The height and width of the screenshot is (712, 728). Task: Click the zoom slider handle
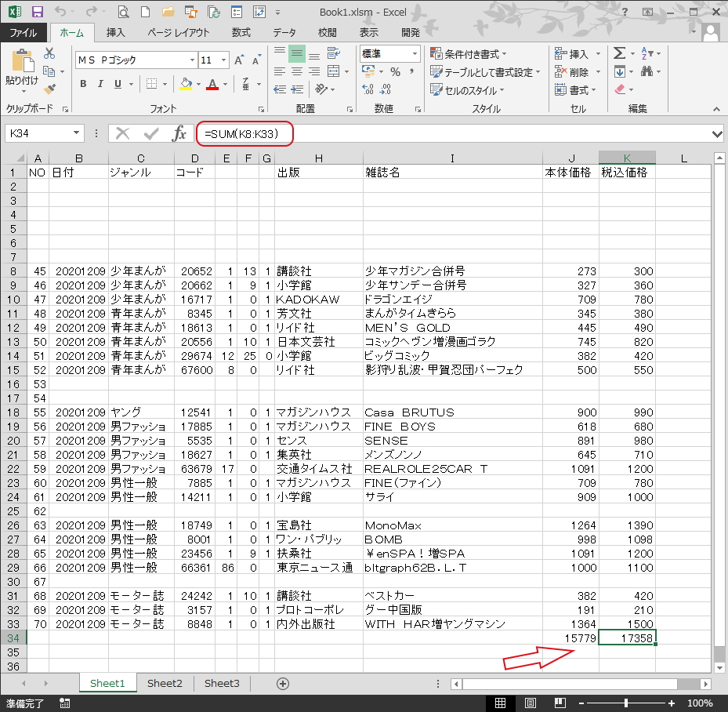[x=626, y=703]
